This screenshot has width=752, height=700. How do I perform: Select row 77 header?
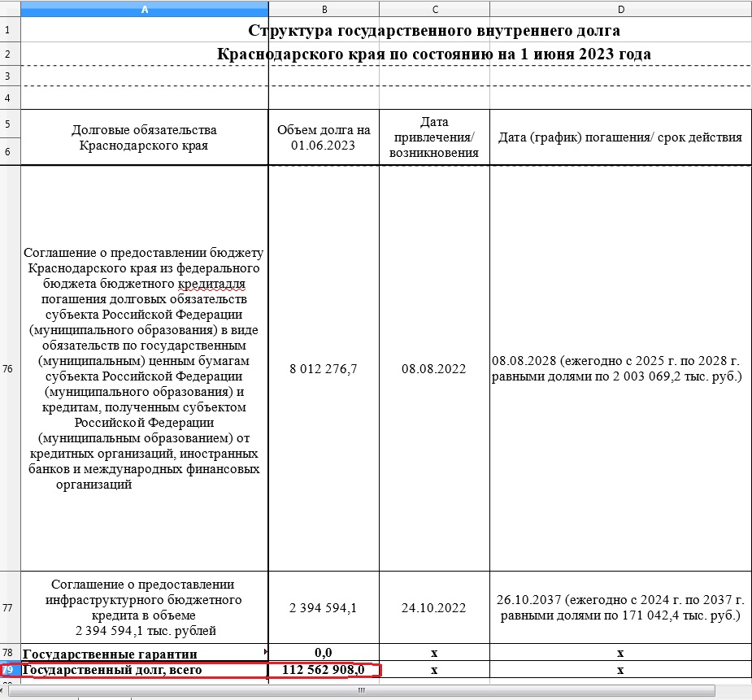pyautogui.click(x=10, y=607)
